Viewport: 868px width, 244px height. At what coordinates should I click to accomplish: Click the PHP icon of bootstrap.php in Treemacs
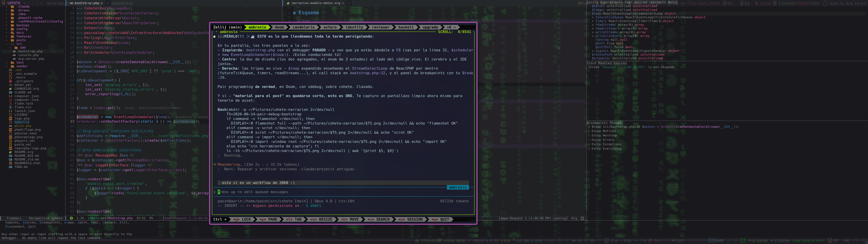(x=14, y=52)
